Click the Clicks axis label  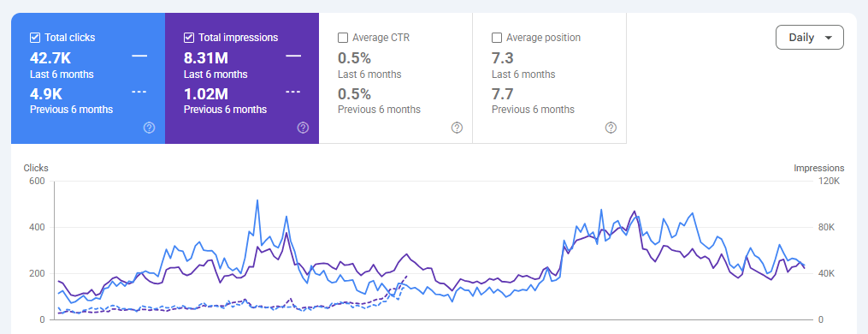point(36,168)
